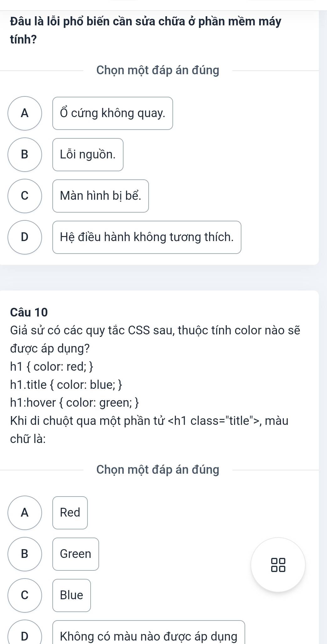Select radio A for hard drive question
The image size is (327, 644).
(25, 113)
